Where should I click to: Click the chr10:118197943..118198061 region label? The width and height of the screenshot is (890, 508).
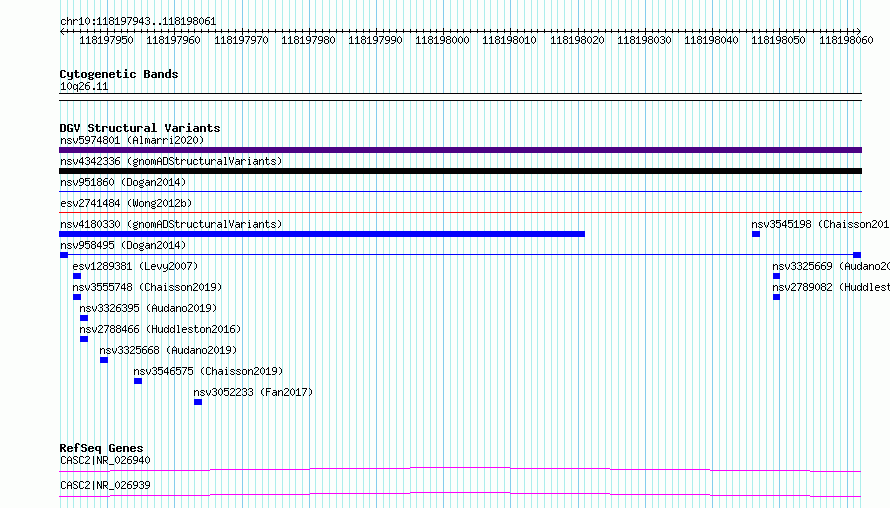(x=138, y=22)
